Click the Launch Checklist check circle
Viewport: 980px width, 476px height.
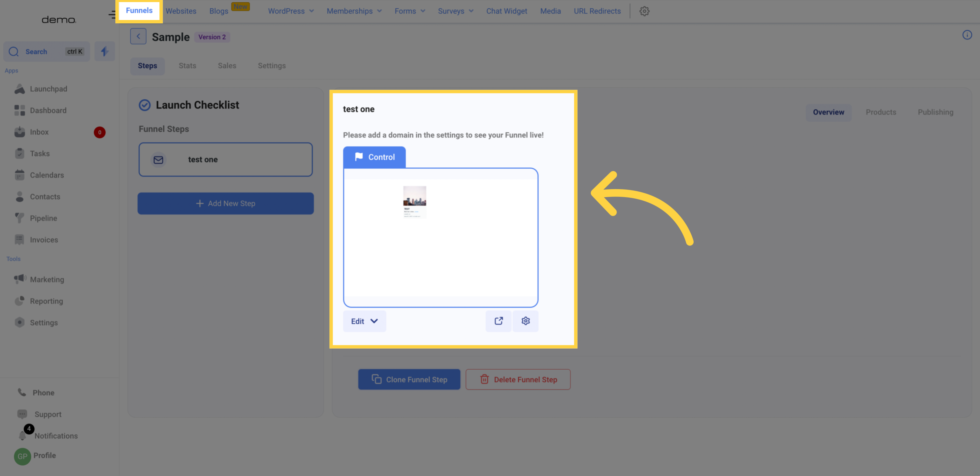(145, 105)
